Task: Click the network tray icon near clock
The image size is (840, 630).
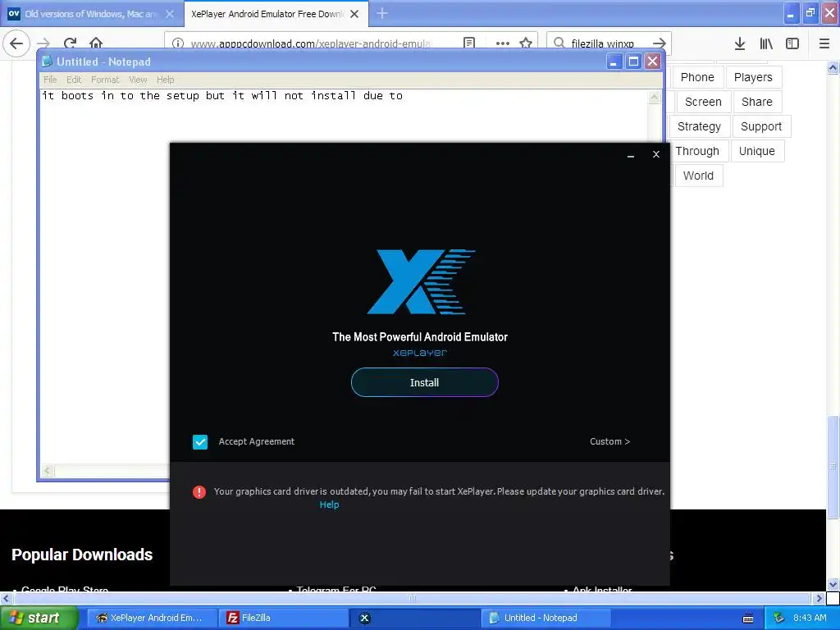Action: point(779,619)
